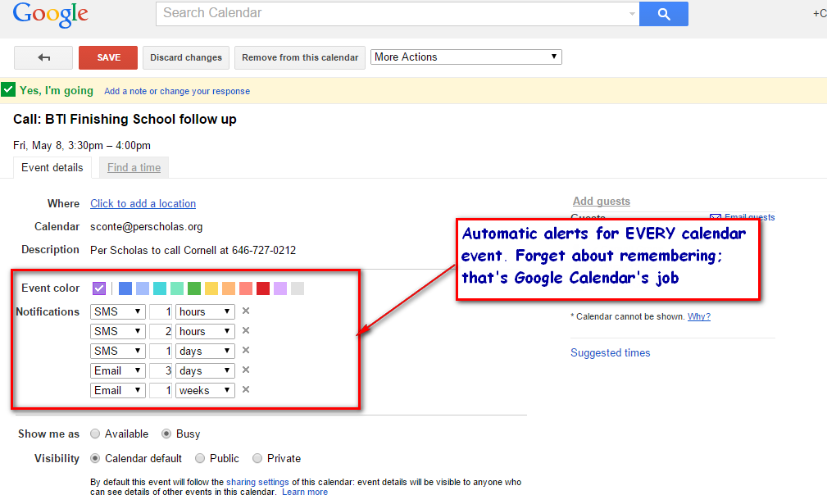827x504 pixels.
Task: Pick the bold green event color
Action: click(x=194, y=288)
